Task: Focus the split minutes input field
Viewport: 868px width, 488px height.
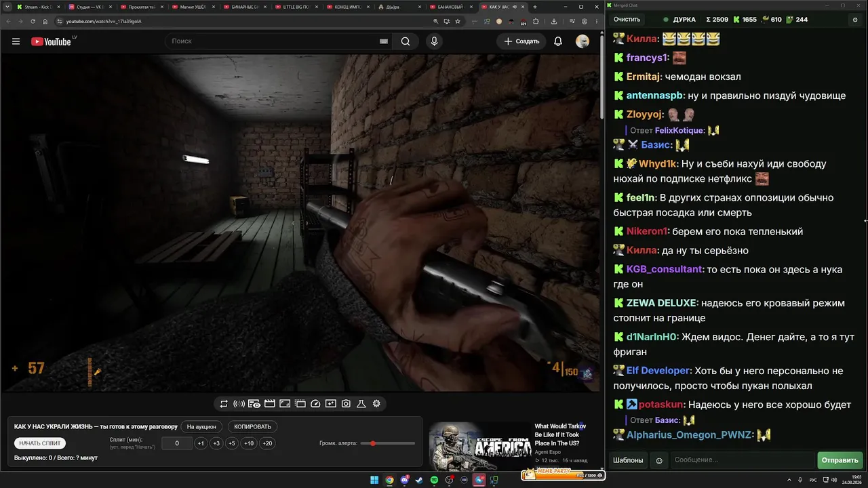Action: [x=177, y=443]
